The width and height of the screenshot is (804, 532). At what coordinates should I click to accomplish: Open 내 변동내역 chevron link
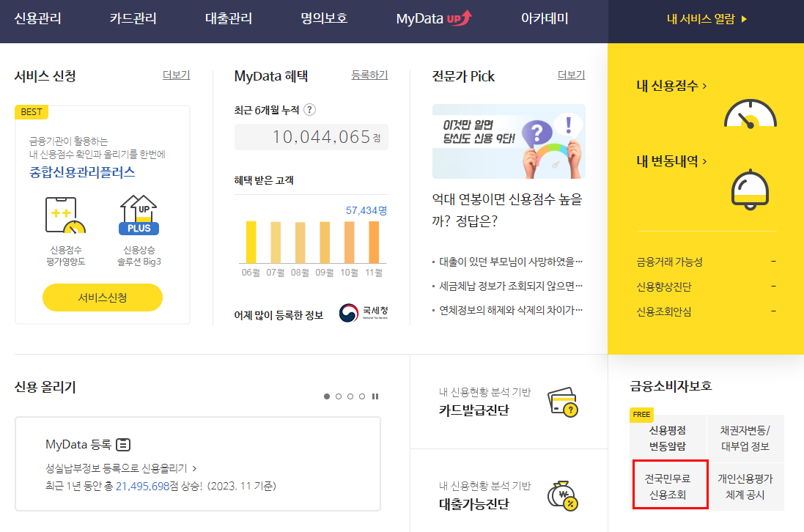[671, 161]
